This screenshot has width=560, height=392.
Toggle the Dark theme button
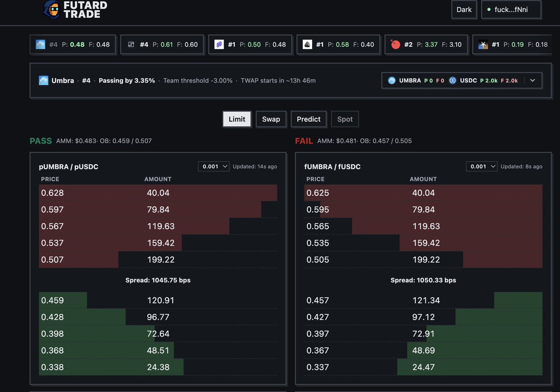(464, 10)
